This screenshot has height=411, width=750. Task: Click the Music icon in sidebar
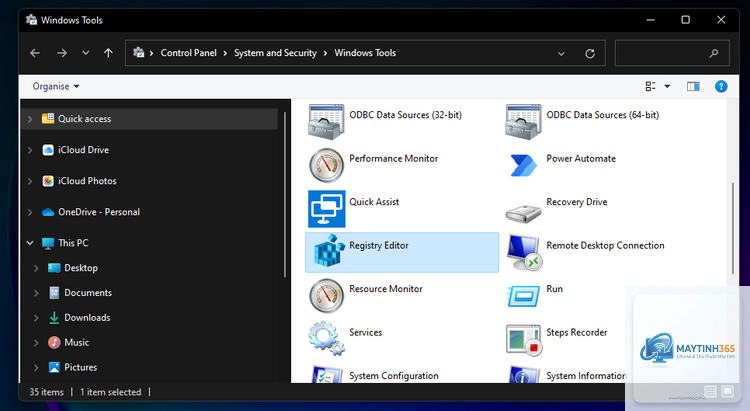(x=54, y=343)
